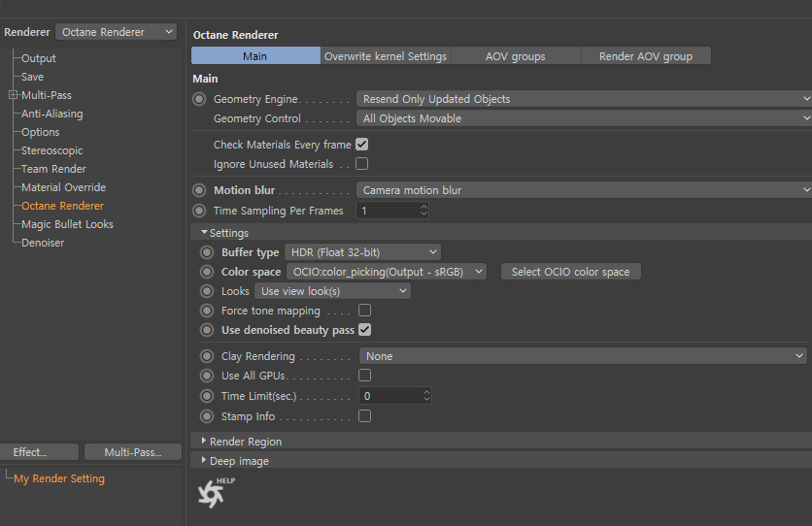This screenshot has width=812, height=526.
Task: Click the Octane HELP logo icon
Action: click(216, 493)
